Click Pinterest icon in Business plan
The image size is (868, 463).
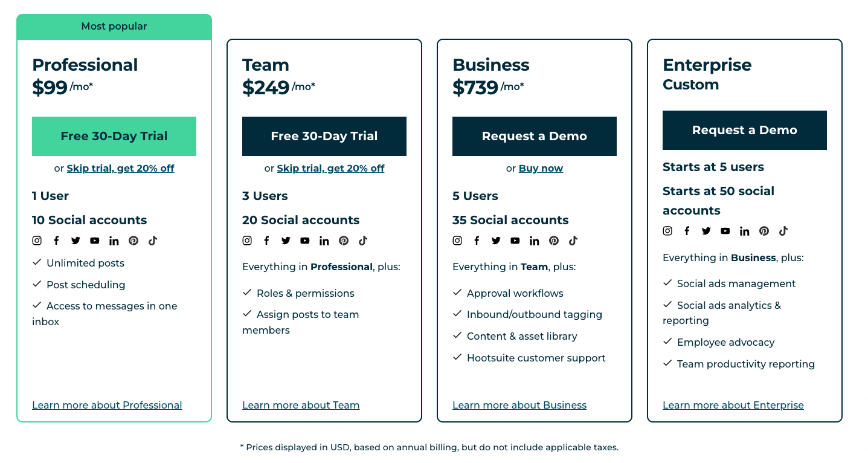pos(554,241)
